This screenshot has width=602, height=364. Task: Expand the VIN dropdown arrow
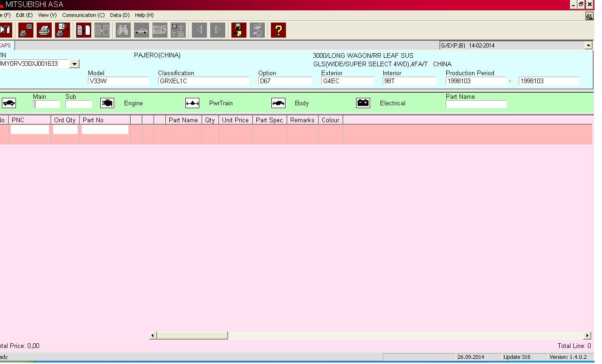click(x=74, y=64)
